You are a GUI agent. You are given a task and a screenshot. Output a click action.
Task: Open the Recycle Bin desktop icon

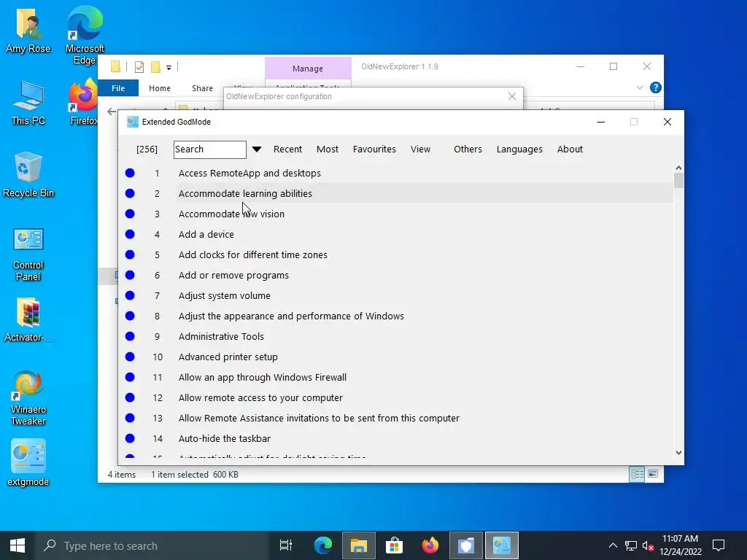pos(28,174)
